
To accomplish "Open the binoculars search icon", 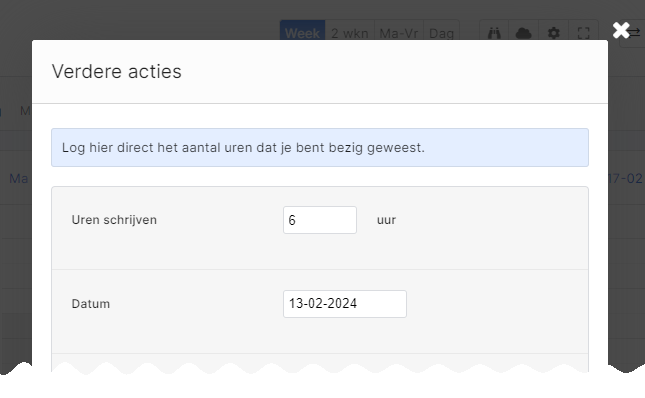I will click(494, 32).
